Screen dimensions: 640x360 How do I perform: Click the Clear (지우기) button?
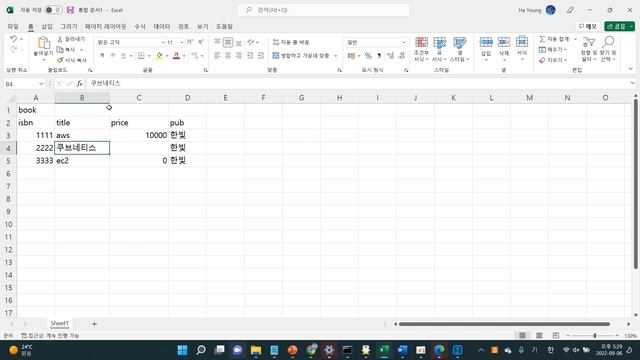[553, 60]
